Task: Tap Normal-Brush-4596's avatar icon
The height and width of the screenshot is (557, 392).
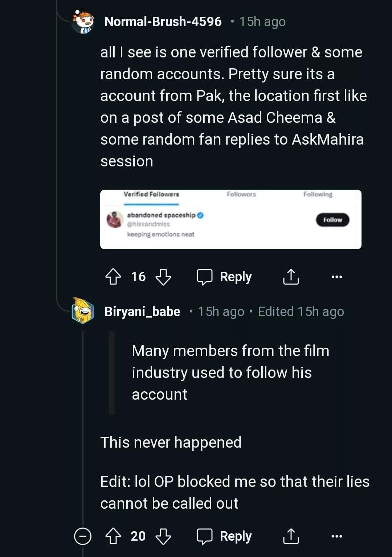Action: click(x=83, y=22)
